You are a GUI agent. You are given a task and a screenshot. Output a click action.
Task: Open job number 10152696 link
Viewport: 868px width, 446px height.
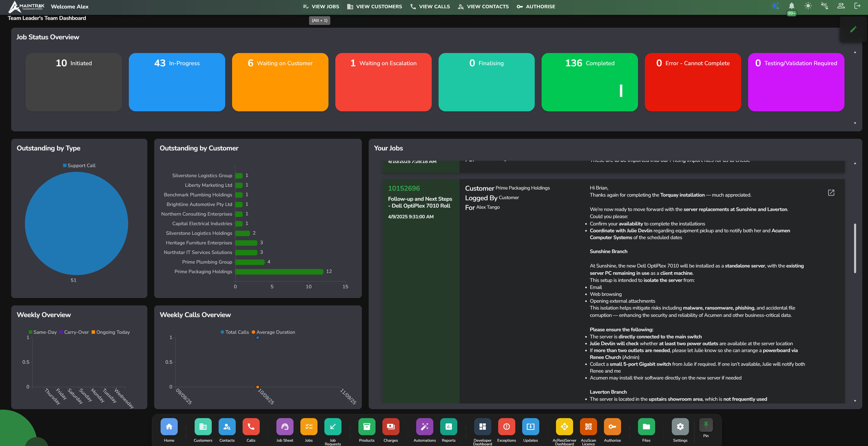[x=404, y=188]
